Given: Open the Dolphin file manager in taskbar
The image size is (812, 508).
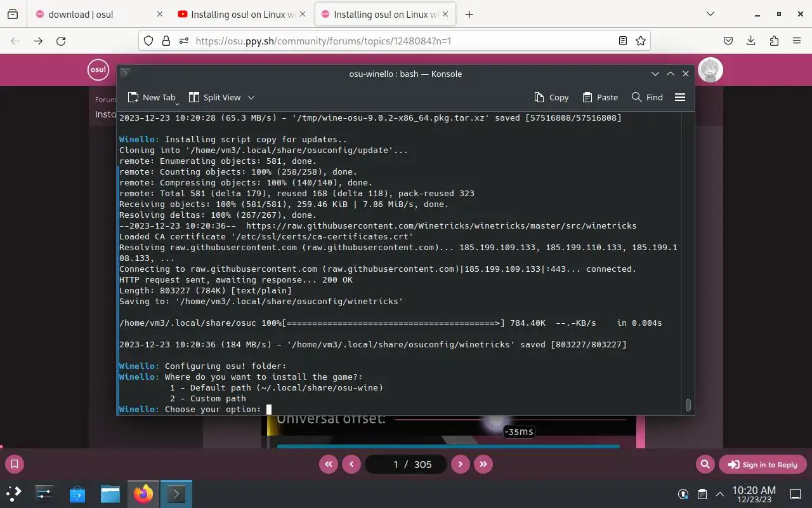Looking at the screenshot, I should [110, 493].
